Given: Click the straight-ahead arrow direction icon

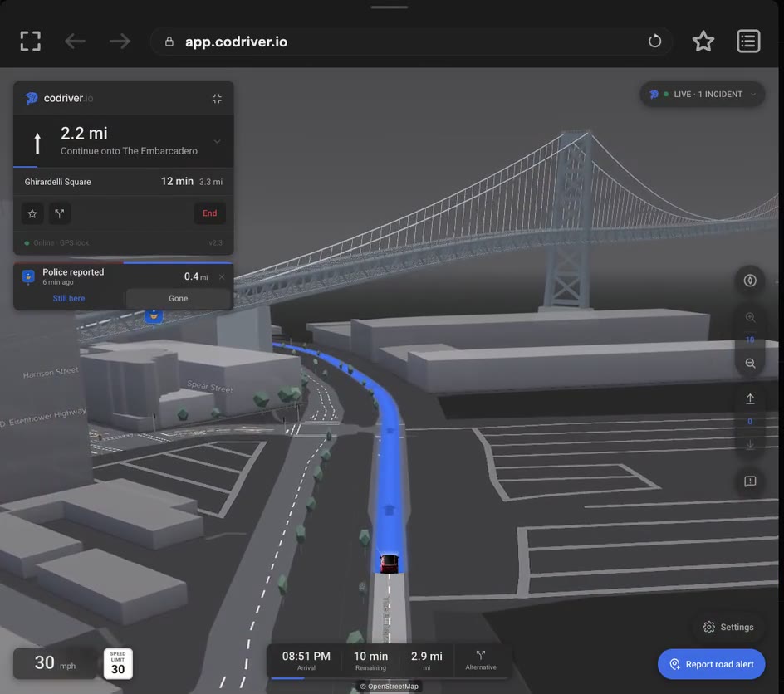Looking at the screenshot, I should (x=37, y=144).
